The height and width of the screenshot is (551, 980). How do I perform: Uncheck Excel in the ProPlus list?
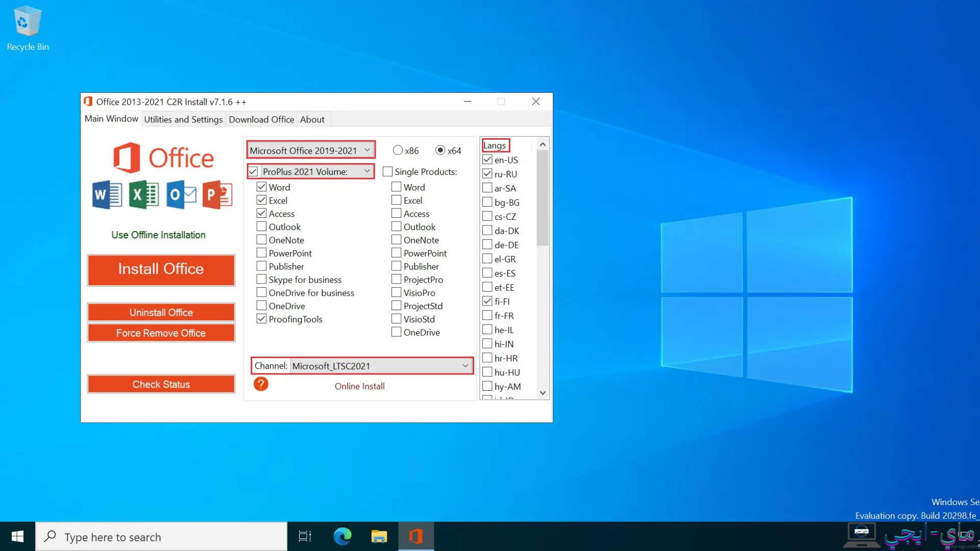click(261, 200)
